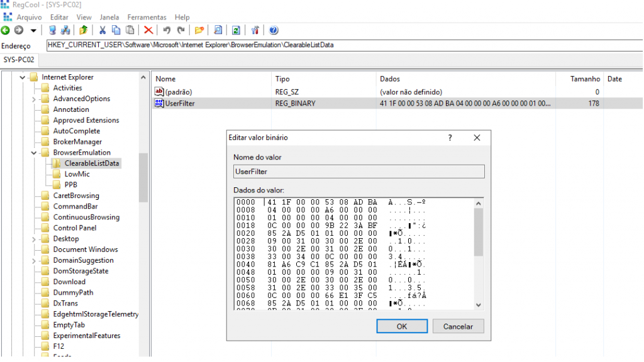Select the Activities key in tree
The height and width of the screenshot is (362, 644).
(x=67, y=88)
